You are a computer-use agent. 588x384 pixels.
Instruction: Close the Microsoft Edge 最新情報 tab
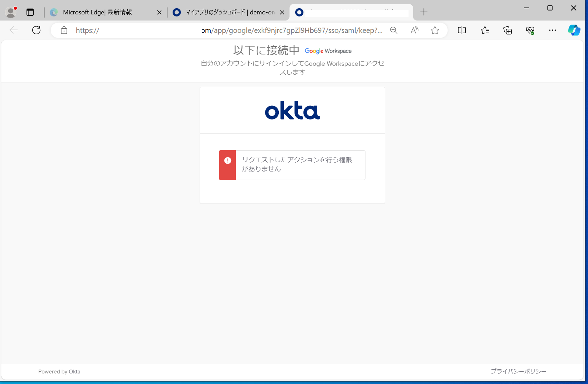[159, 12]
